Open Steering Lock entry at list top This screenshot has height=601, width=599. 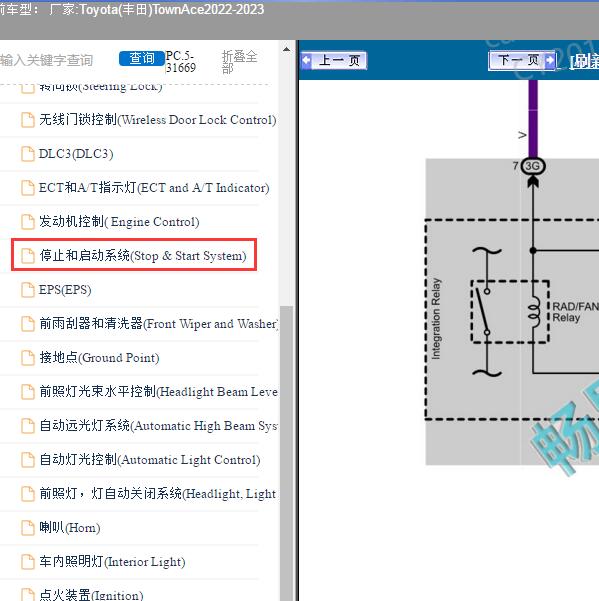(x=101, y=87)
